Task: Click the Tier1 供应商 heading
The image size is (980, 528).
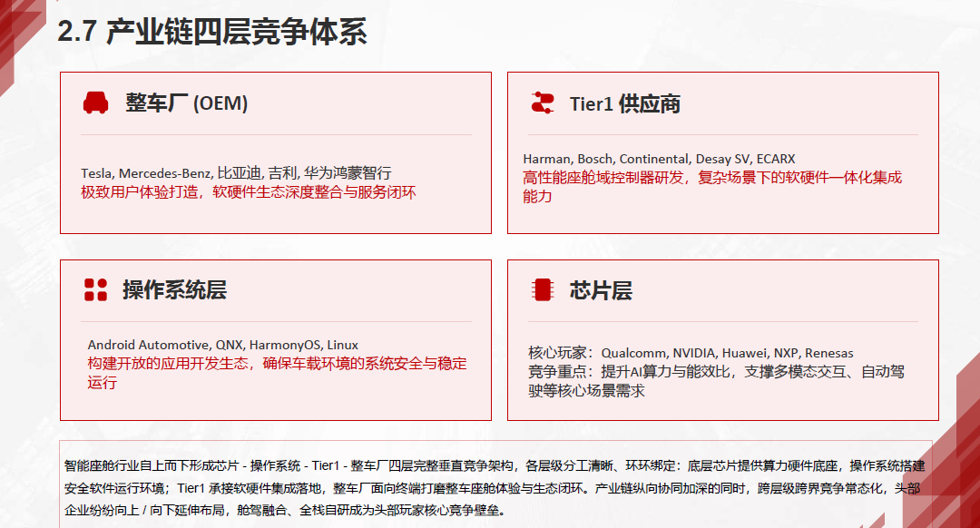Action: pyautogui.click(x=625, y=103)
